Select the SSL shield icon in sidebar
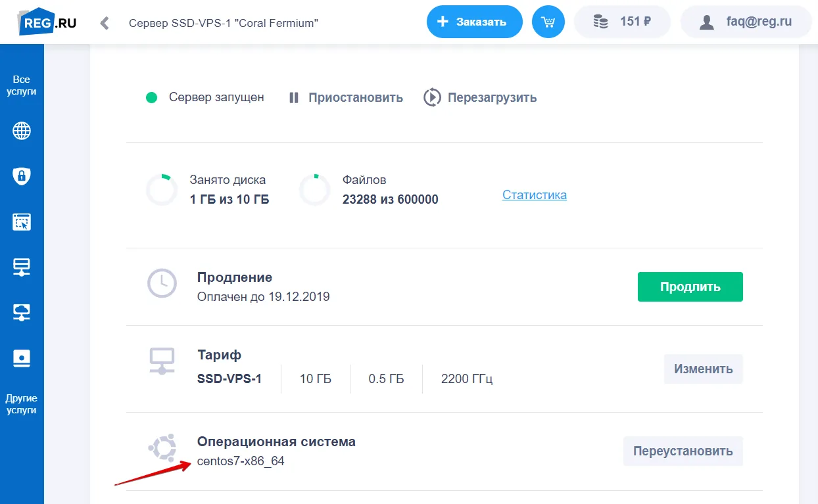Viewport: 818px width, 504px height. click(x=22, y=175)
